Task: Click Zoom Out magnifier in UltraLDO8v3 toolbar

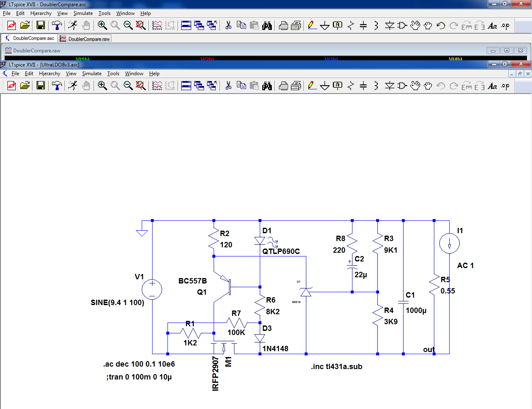Action: 128,86
